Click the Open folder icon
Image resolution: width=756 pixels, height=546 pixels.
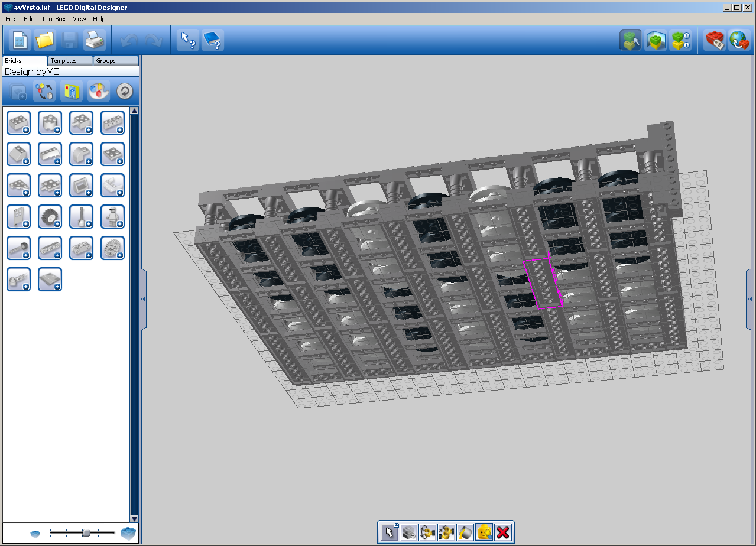(x=45, y=40)
